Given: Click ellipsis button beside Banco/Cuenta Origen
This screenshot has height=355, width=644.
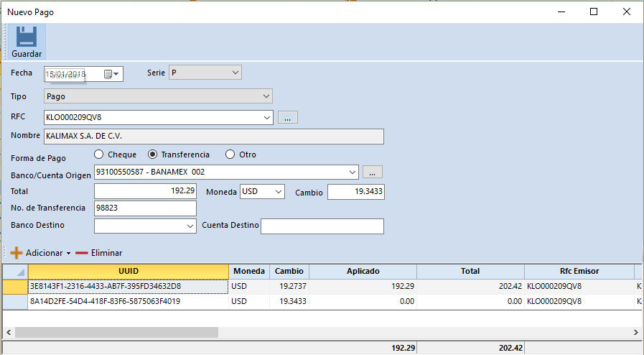Looking at the screenshot, I should tap(373, 172).
